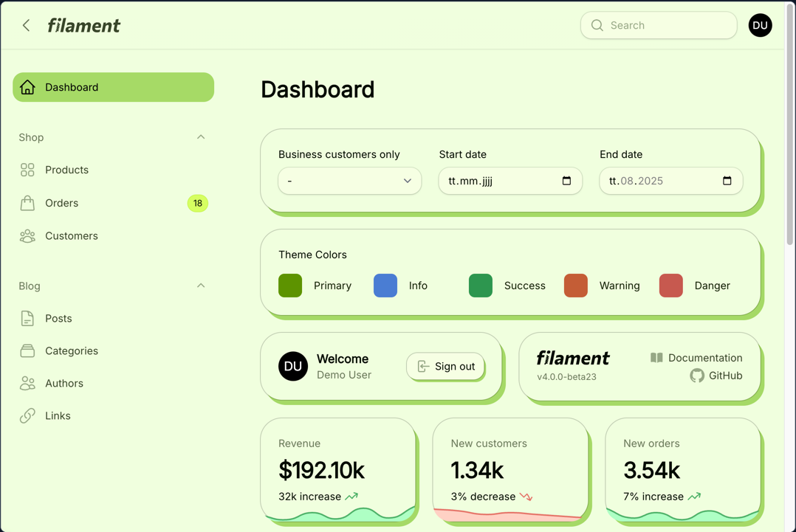Click the Posts document icon

pyautogui.click(x=27, y=319)
